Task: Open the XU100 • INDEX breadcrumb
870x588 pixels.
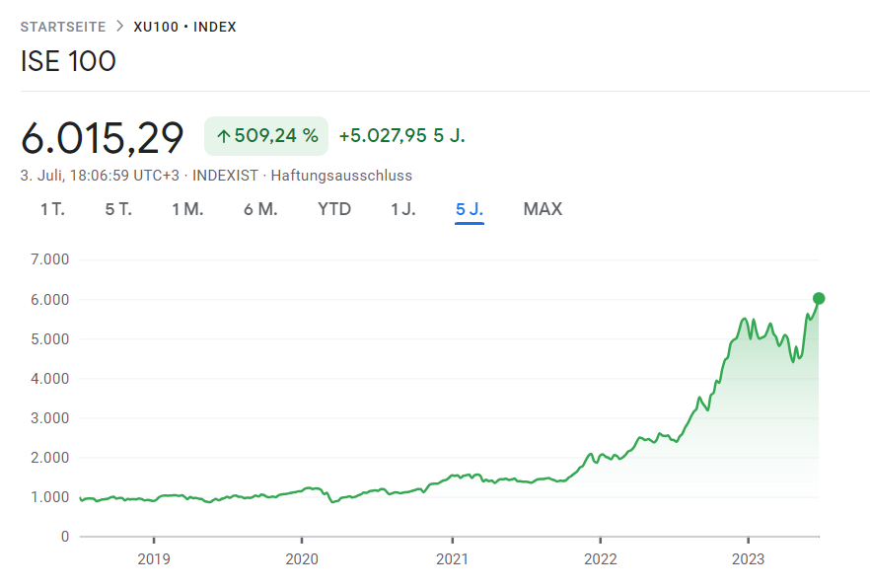Action: 185,27
